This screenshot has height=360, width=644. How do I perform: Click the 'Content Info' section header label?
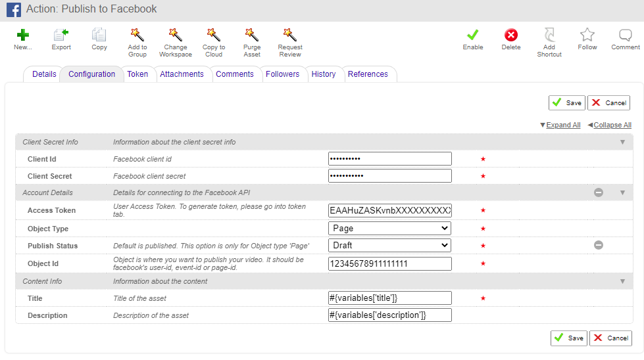point(42,281)
